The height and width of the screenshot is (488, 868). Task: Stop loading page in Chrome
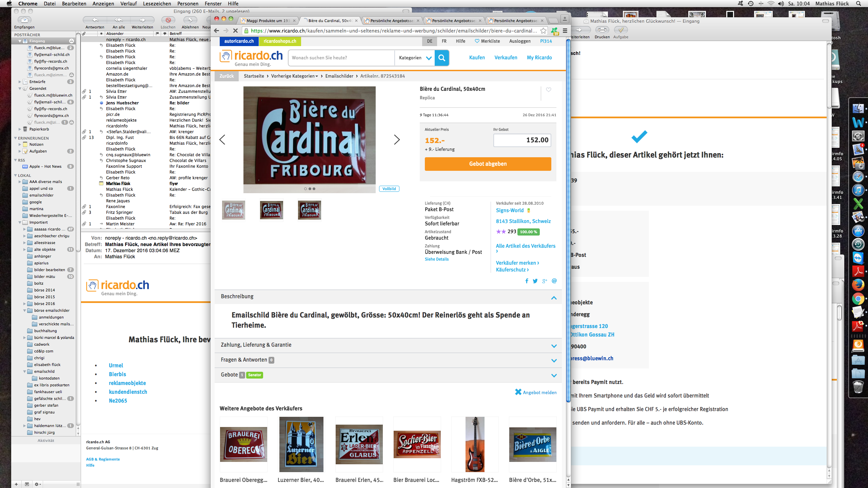coord(235,31)
